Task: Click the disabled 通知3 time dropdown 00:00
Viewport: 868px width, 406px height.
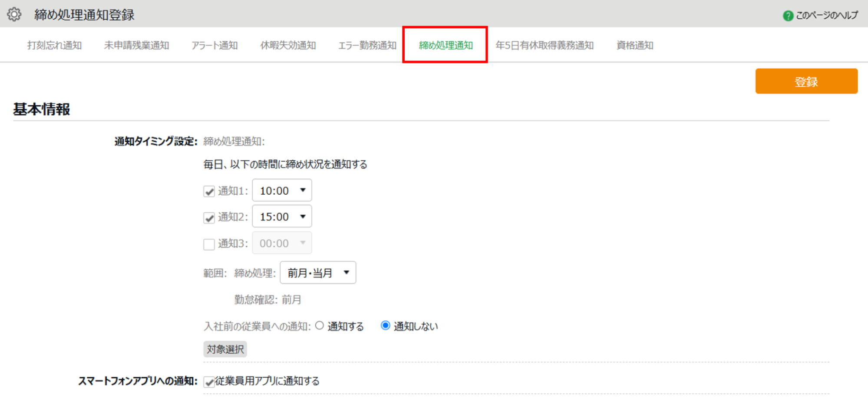Action: coord(282,243)
